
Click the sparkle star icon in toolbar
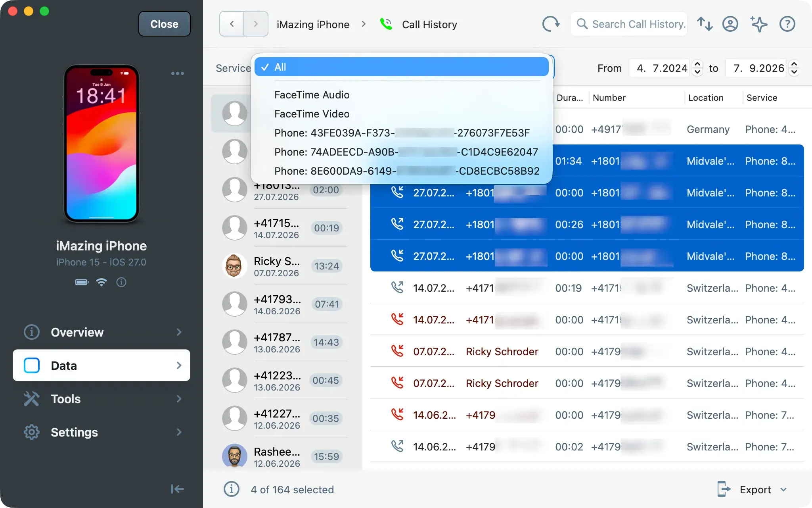point(759,24)
